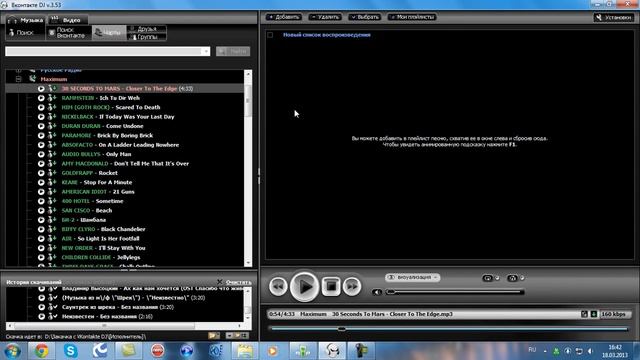Toggle the shuffle mode button
640x360 pixels.
tap(512, 278)
